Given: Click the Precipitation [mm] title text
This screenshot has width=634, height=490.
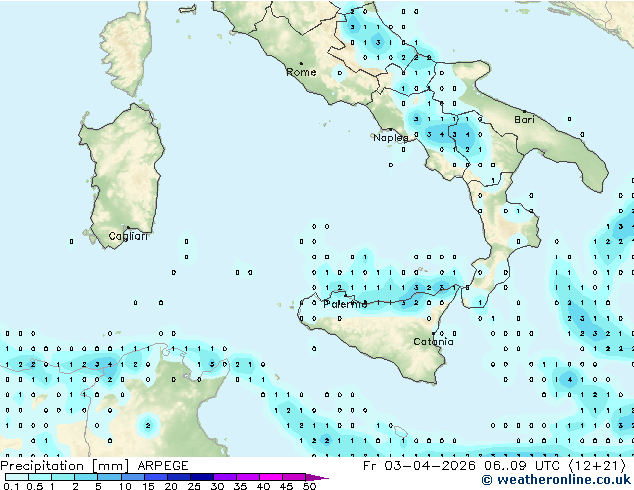Looking at the screenshot, I should (65, 466).
